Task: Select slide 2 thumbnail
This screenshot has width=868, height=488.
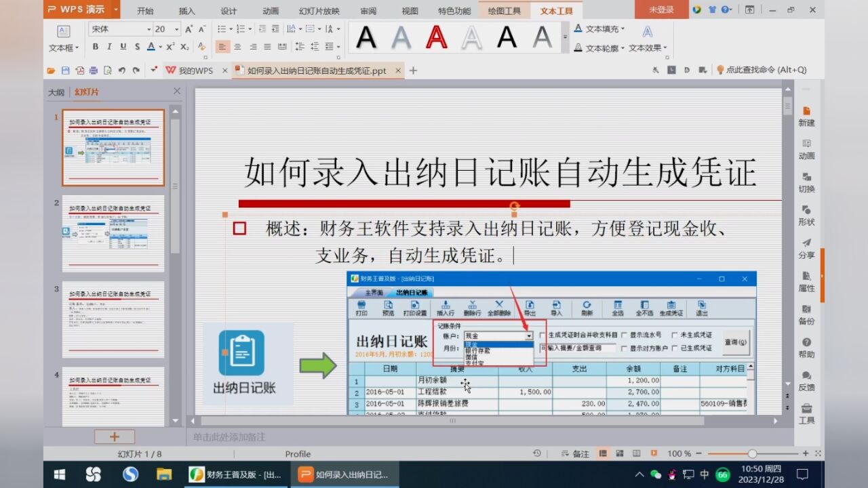Action: 113,234
